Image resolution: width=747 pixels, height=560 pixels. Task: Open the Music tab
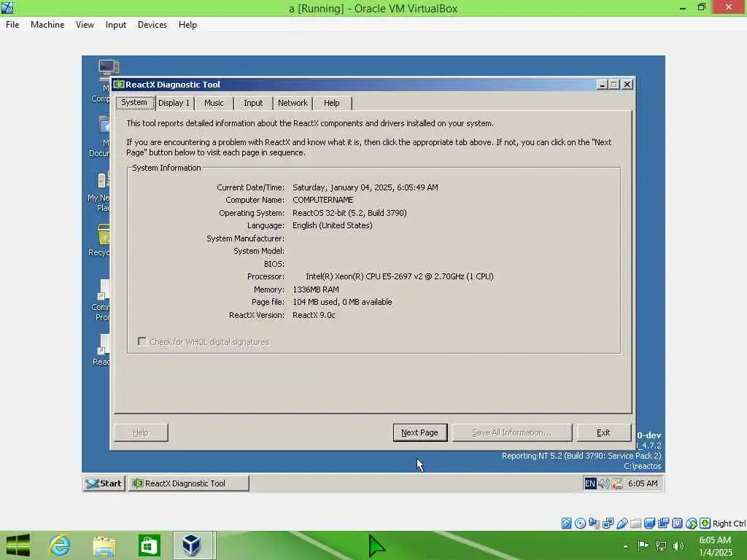(214, 103)
